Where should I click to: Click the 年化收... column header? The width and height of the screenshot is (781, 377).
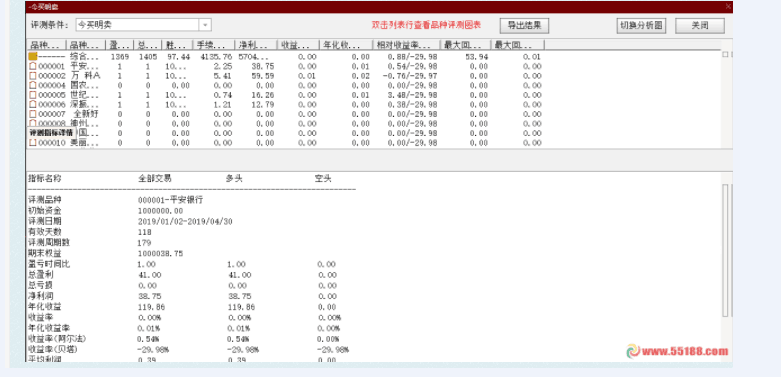[x=345, y=45]
